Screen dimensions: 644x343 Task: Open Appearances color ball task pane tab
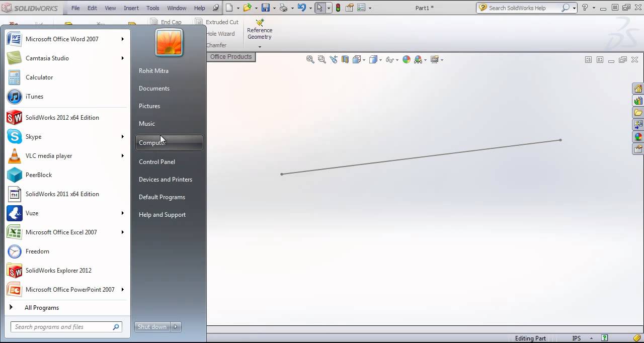(x=638, y=137)
